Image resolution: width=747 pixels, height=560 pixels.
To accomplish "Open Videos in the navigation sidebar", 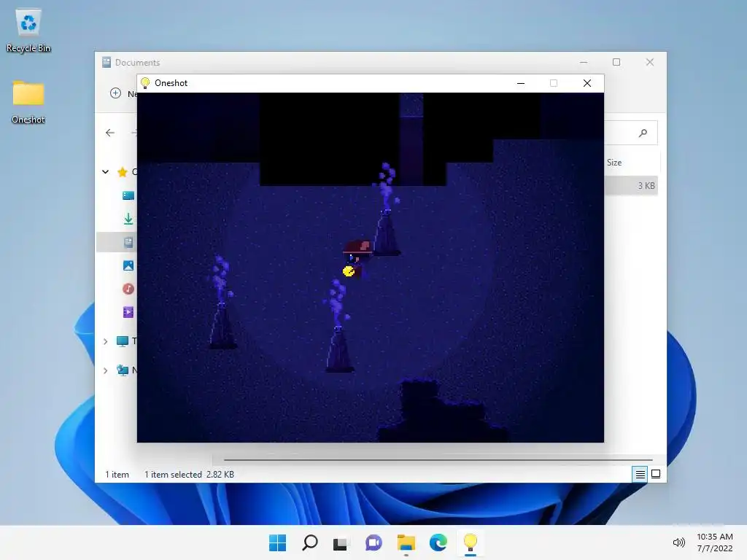I will point(128,312).
